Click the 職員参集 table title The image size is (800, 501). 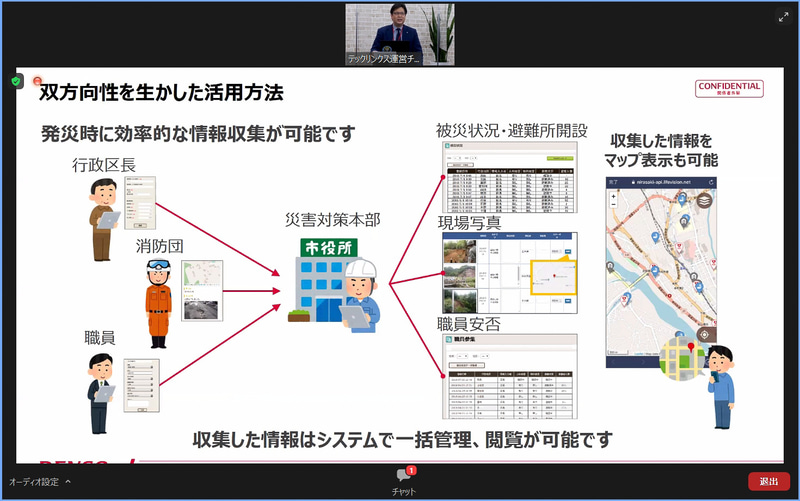464,339
